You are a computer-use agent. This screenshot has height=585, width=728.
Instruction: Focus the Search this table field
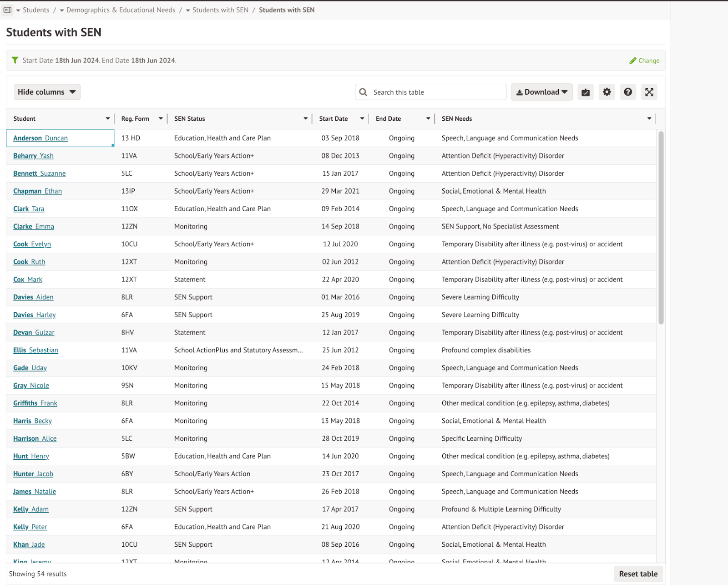pos(437,92)
